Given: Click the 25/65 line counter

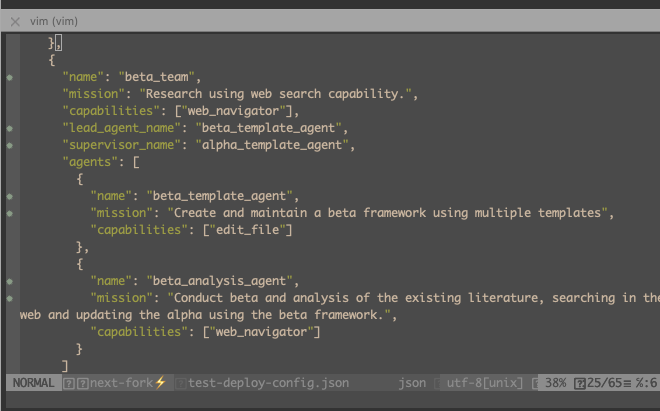Looking at the screenshot, I should click(x=604, y=383).
